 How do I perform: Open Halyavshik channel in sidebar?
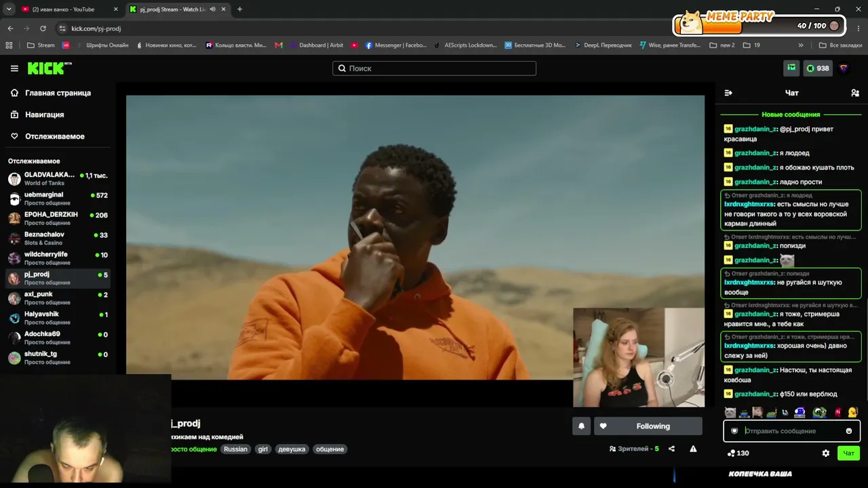58,318
